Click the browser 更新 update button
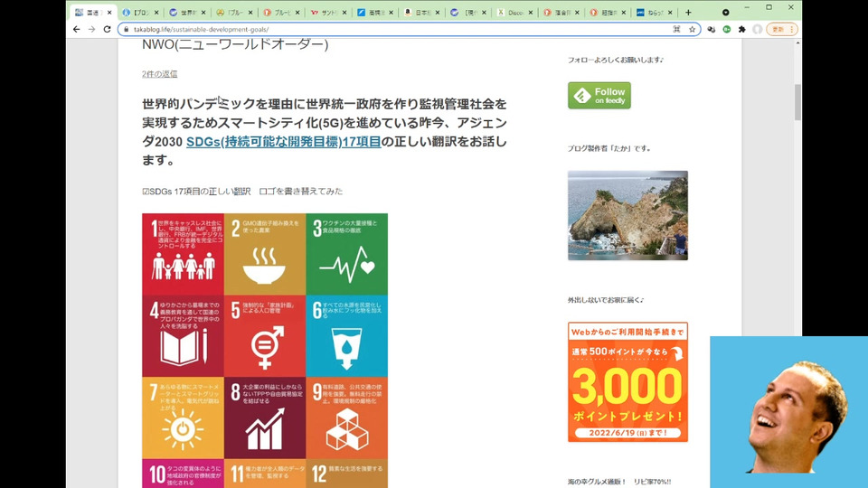Screen dimensions: 868x488 point(781,29)
